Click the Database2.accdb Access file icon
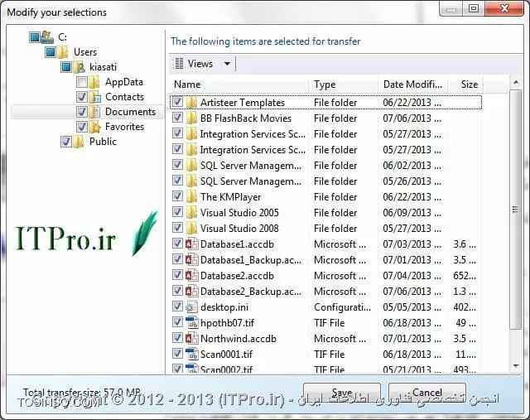530x420 pixels. pyautogui.click(x=191, y=275)
